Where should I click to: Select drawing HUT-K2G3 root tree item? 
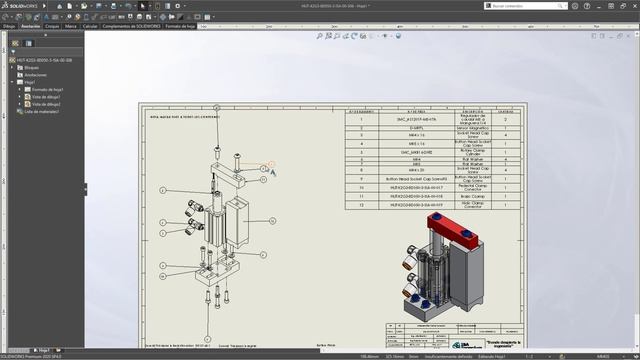tap(41, 60)
